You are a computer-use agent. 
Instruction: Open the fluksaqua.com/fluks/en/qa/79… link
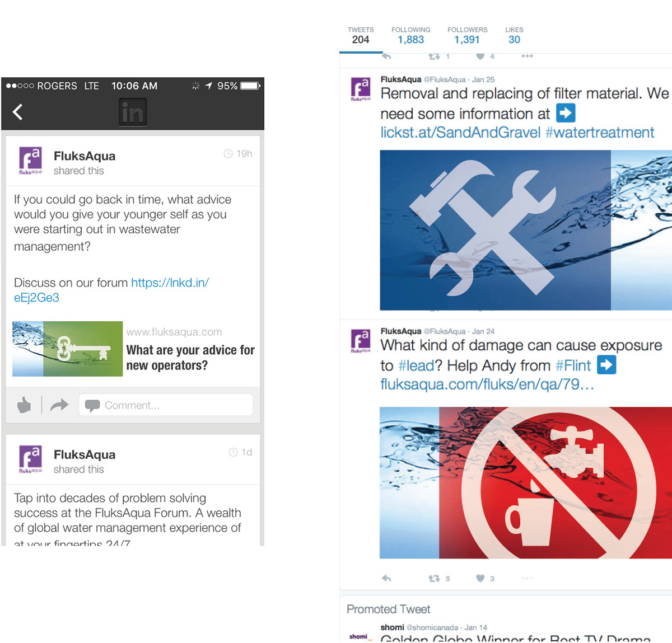pyautogui.click(x=487, y=384)
